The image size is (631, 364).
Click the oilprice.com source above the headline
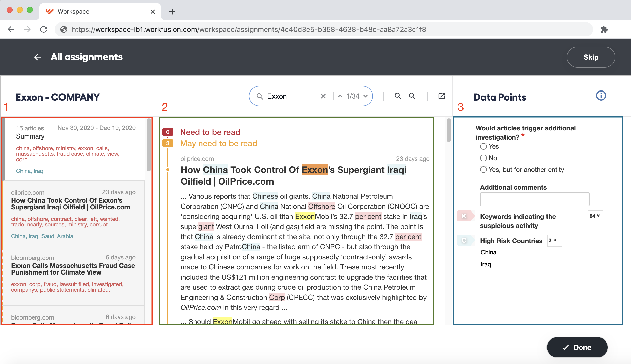197,159
